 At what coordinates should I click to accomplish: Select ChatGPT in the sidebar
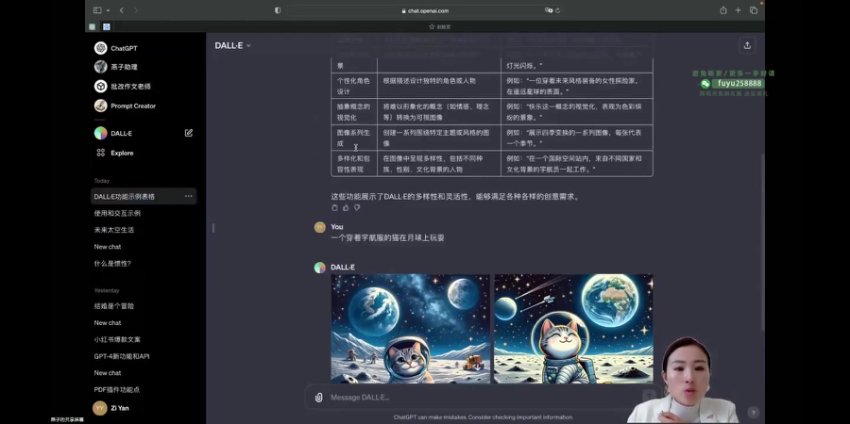(x=124, y=48)
